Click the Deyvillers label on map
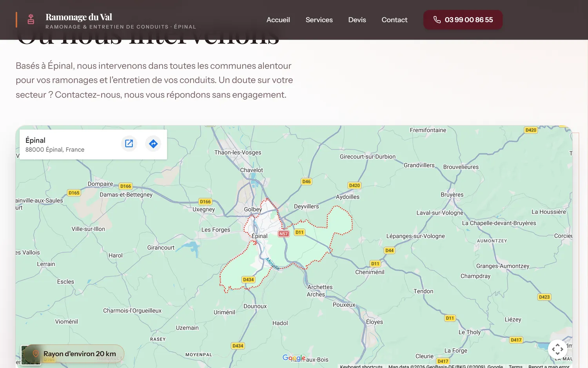Image resolution: width=588 pixels, height=368 pixels. coord(306,206)
